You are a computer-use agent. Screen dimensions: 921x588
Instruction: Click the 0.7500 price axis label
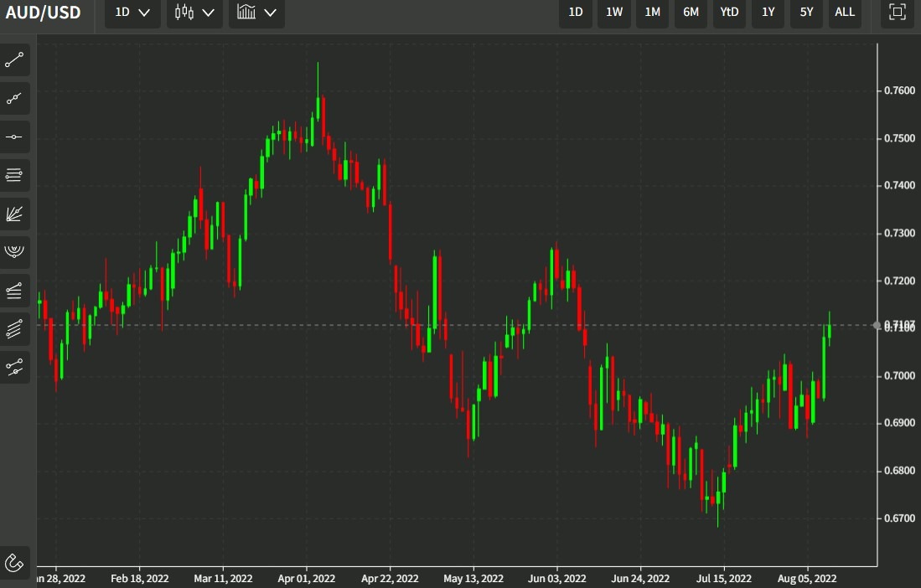click(x=899, y=138)
